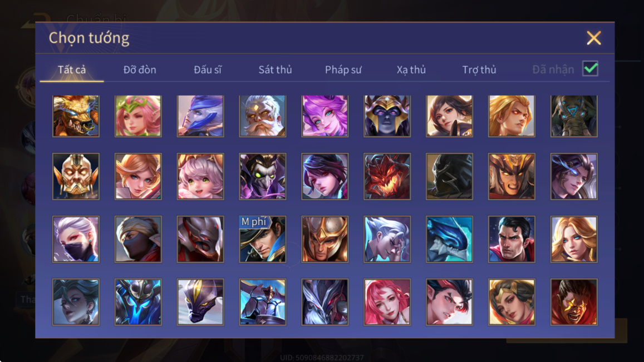Image resolution: width=644 pixels, height=362 pixels.
Task: Switch to the 'Pháp sư' tab
Action: (343, 70)
